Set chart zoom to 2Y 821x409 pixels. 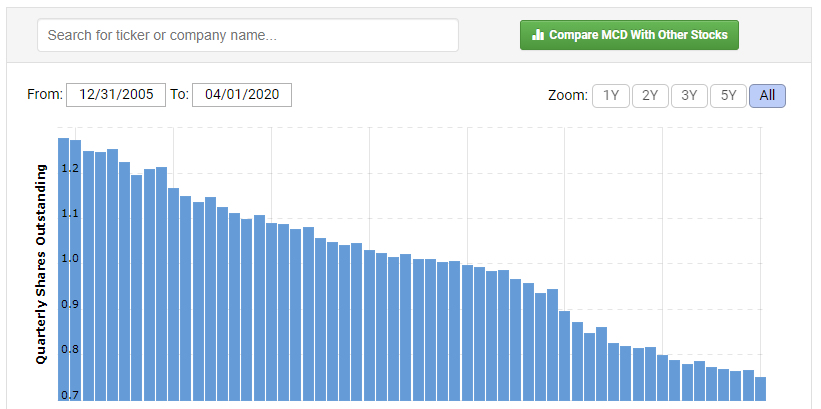tap(650, 96)
